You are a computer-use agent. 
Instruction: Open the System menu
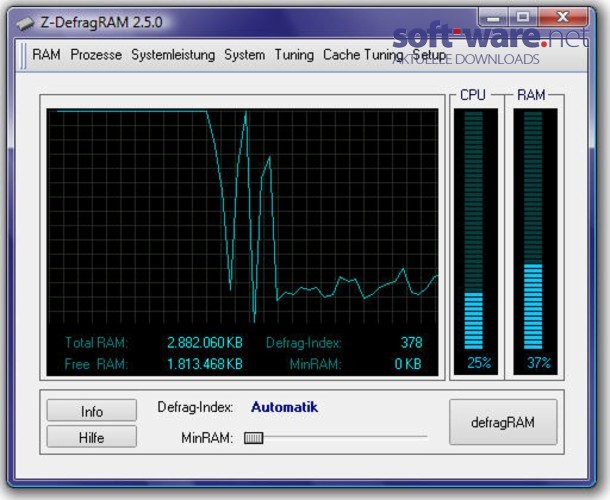(x=244, y=54)
